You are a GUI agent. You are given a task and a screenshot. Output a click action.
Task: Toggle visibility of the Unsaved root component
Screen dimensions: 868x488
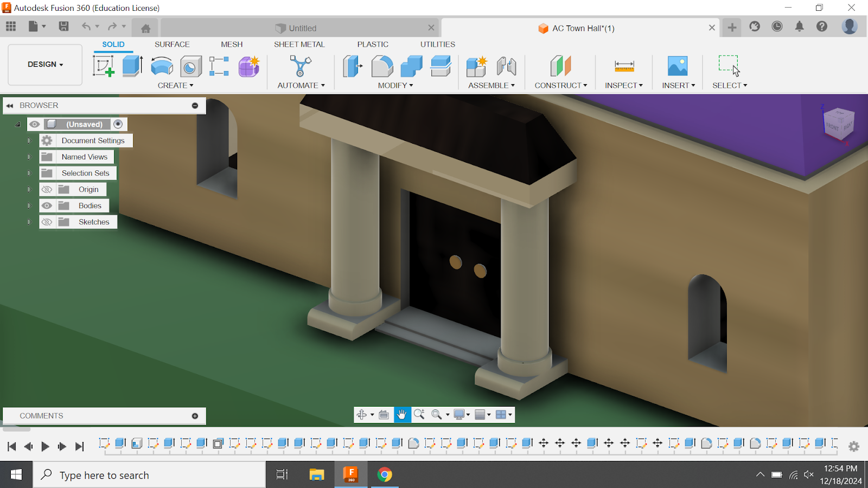coord(35,124)
